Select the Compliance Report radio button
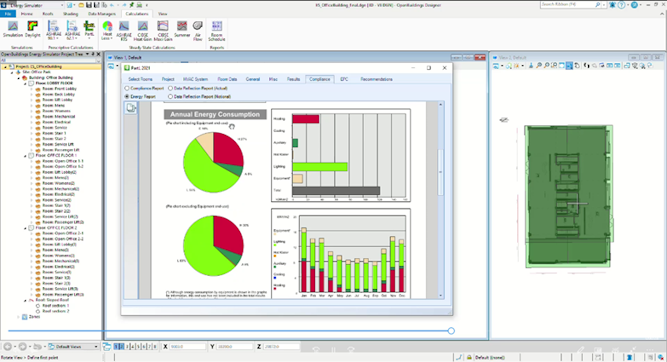The image size is (667, 362). click(127, 88)
